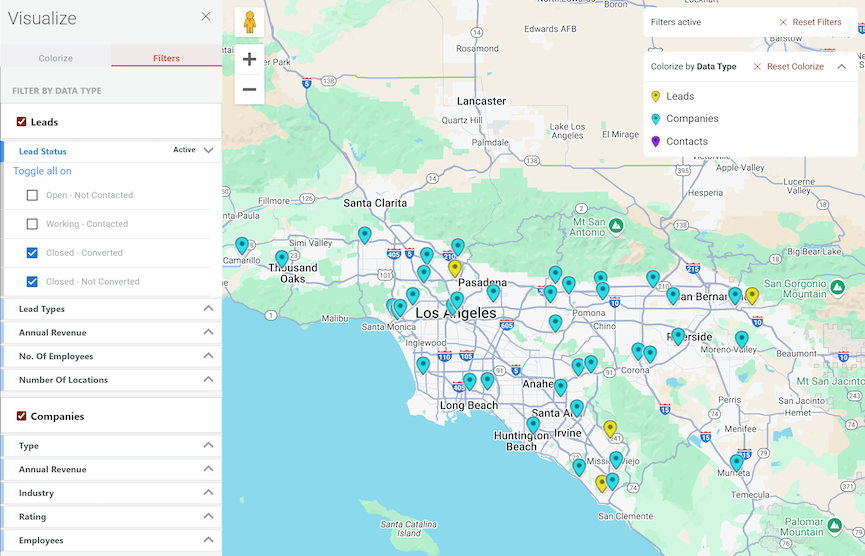Viewport: 865px width, 556px height.
Task: Click the Long Beach map label
Action: [x=469, y=405]
